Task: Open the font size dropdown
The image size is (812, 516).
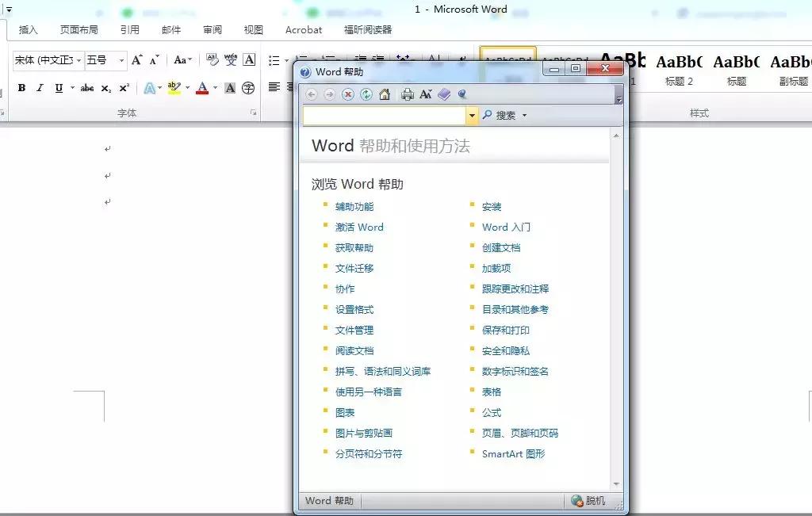Action: click(x=121, y=60)
